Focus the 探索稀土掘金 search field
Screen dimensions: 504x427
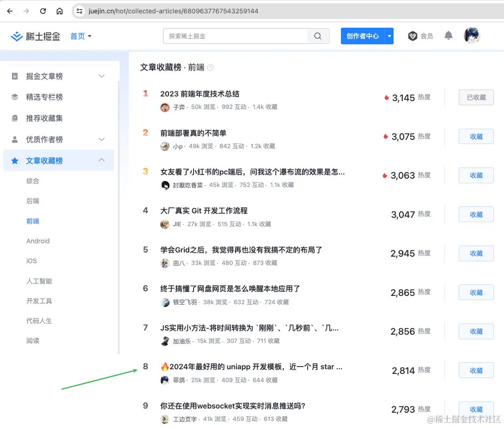(x=236, y=36)
